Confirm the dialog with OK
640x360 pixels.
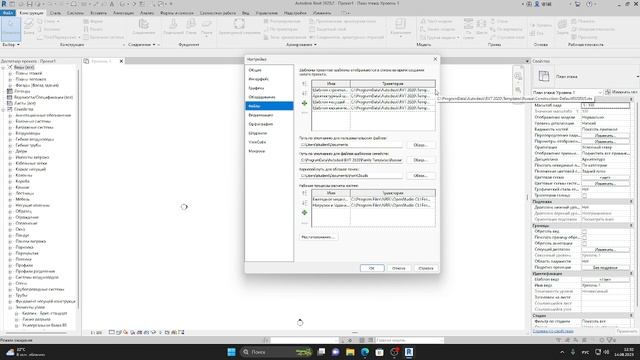[372, 268]
